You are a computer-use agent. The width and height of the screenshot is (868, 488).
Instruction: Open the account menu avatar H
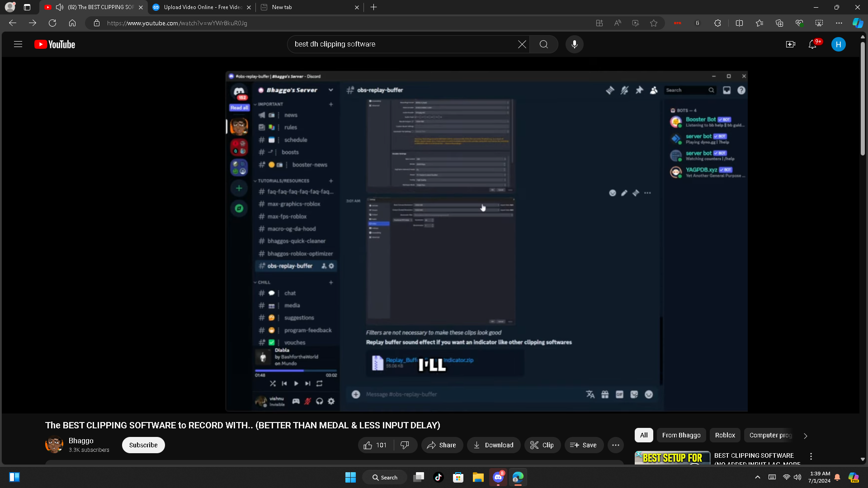(839, 44)
